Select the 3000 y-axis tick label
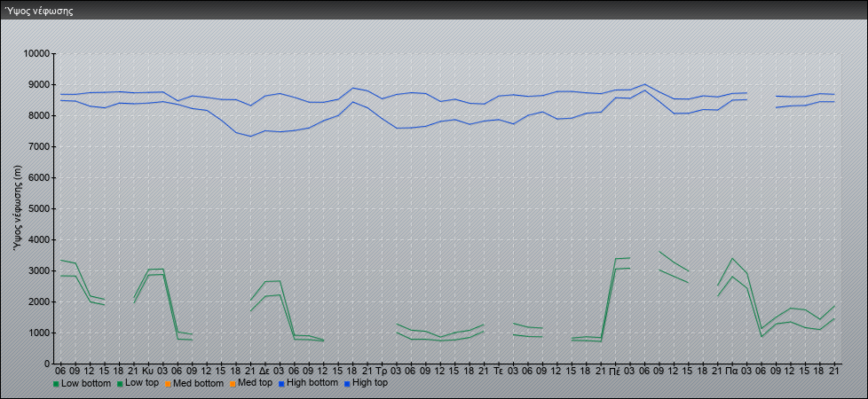The height and width of the screenshot is (399, 868). (39, 270)
